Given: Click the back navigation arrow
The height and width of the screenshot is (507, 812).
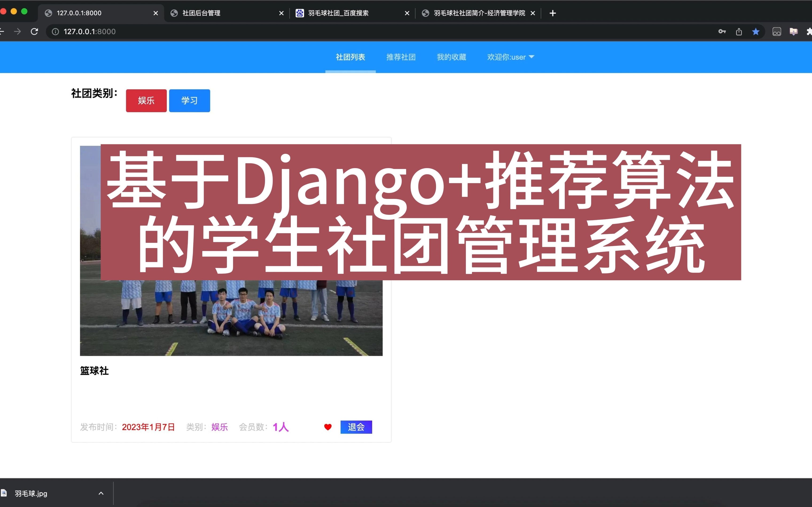Looking at the screenshot, I should point(3,31).
